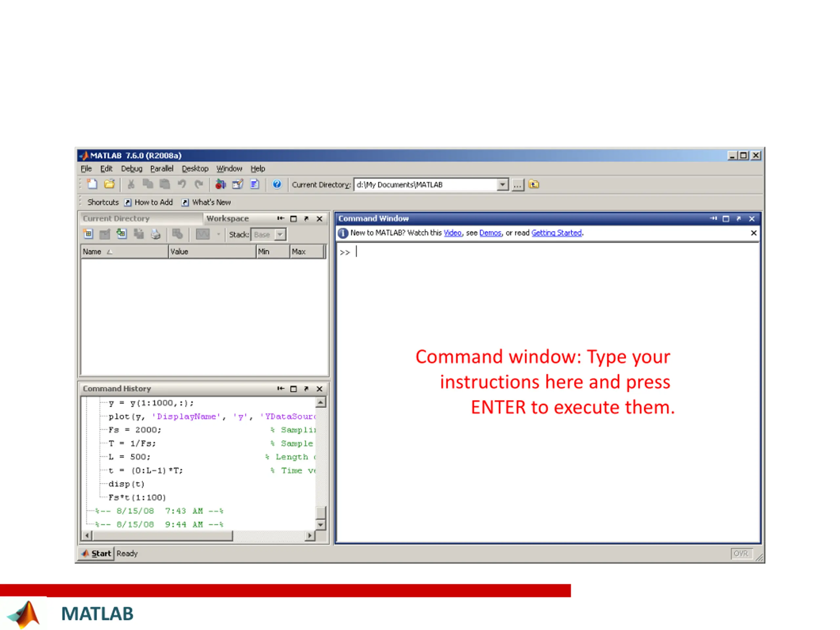Maximize the Command History panel
The height and width of the screenshot is (630, 840).
294,389
